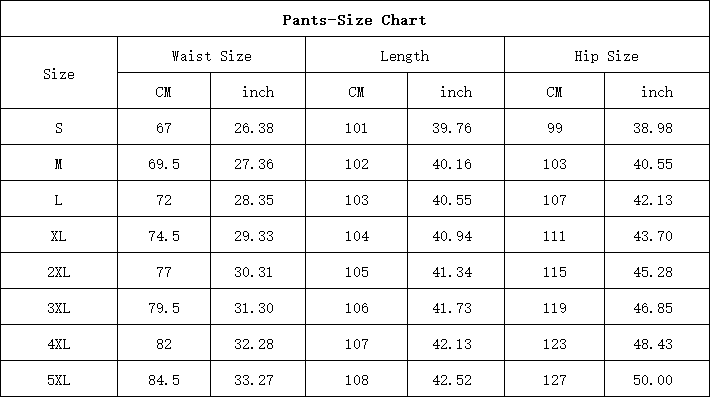Select the S size row label
The height and width of the screenshot is (397, 710).
(x=59, y=128)
